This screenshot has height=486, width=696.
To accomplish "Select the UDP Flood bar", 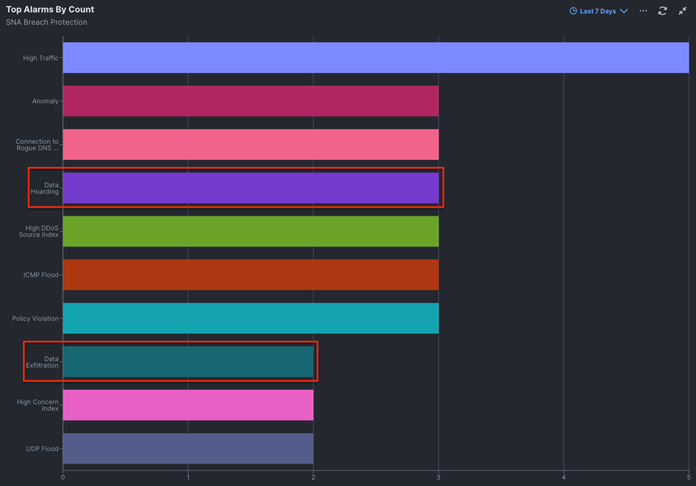I will 188,449.
